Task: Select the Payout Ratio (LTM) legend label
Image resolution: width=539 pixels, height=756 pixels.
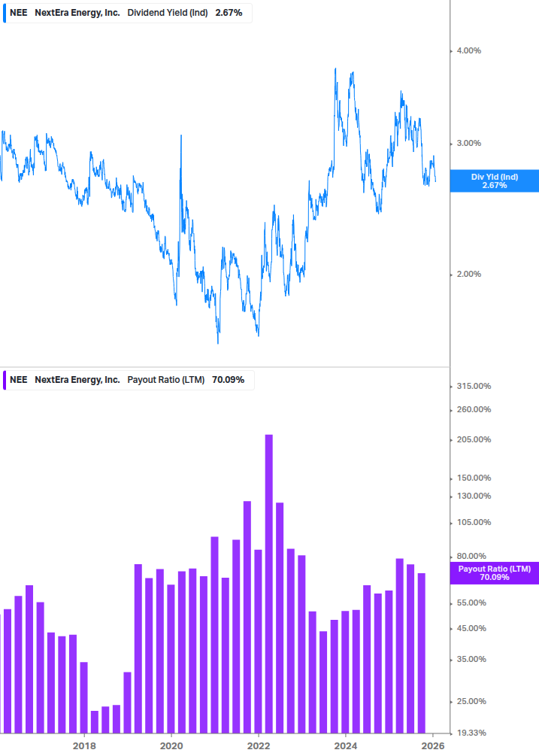Action: pyautogui.click(x=165, y=380)
